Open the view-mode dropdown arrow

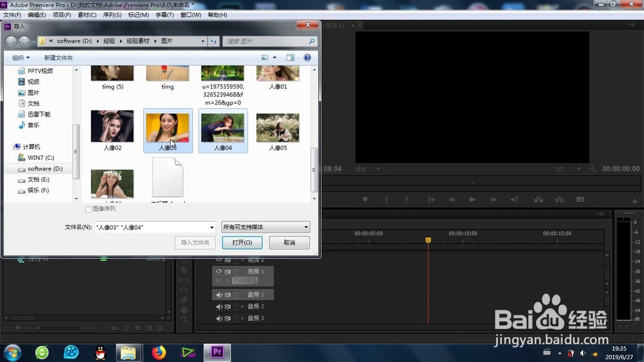pos(274,57)
